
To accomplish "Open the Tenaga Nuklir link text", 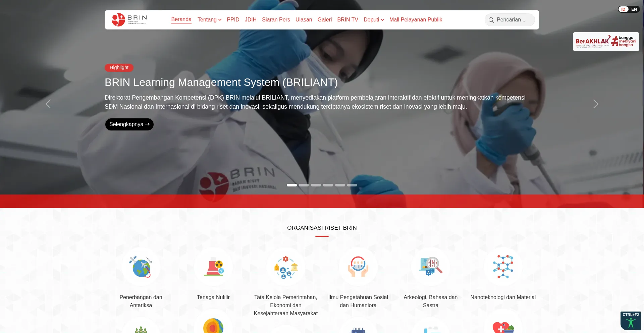I will coord(213,297).
